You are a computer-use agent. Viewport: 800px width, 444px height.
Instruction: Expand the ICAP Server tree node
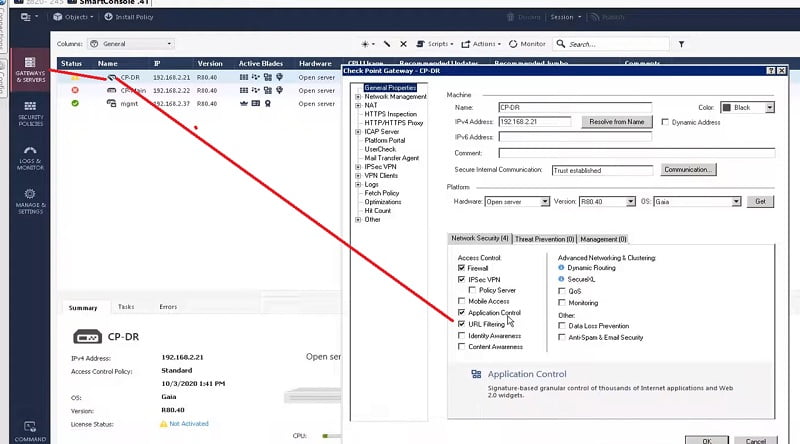[x=358, y=132]
